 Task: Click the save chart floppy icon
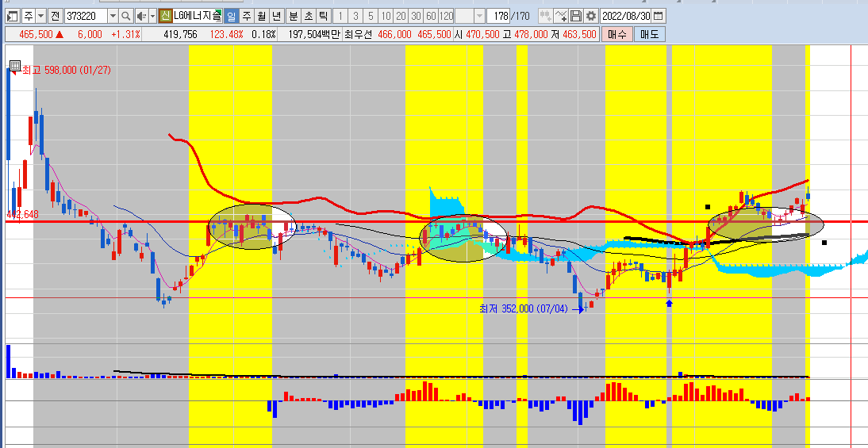(576, 16)
